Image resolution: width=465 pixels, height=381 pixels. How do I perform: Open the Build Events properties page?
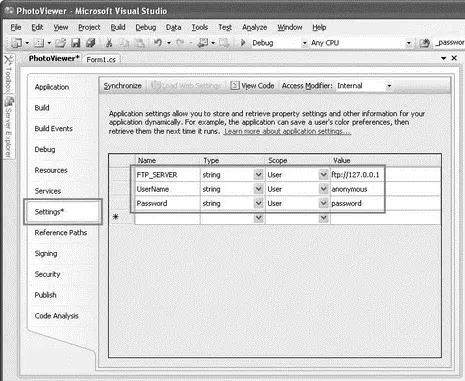coord(53,129)
